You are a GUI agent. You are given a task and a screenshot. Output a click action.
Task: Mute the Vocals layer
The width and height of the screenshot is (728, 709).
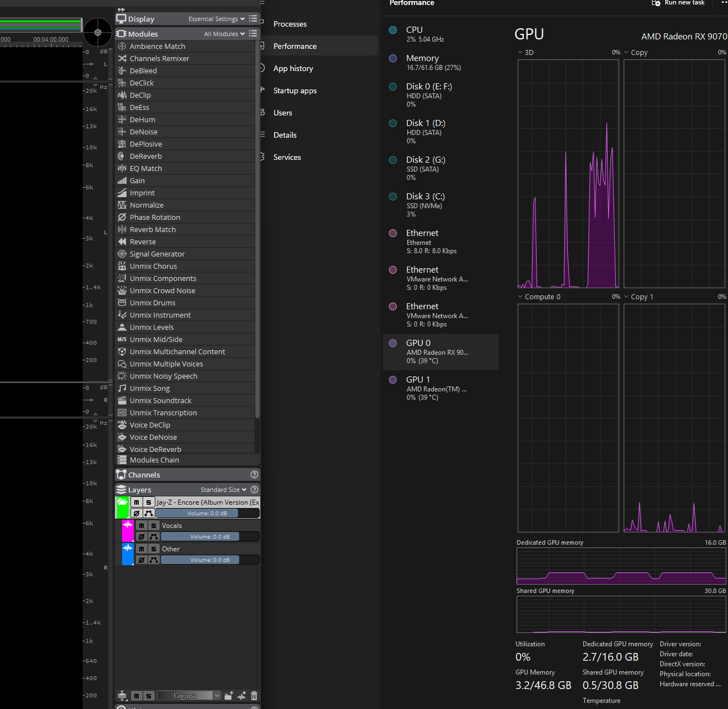pyautogui.click(x=141, y=526)
